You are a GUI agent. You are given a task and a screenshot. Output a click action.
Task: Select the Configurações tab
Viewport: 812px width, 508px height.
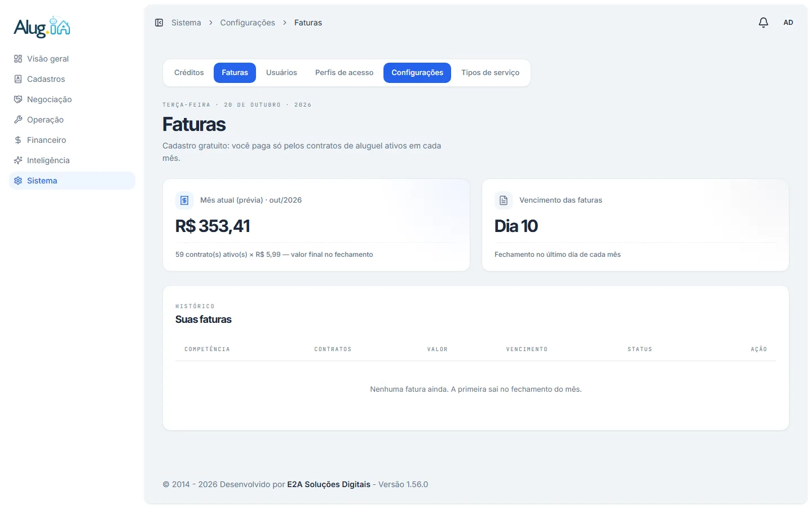(417, 73)
